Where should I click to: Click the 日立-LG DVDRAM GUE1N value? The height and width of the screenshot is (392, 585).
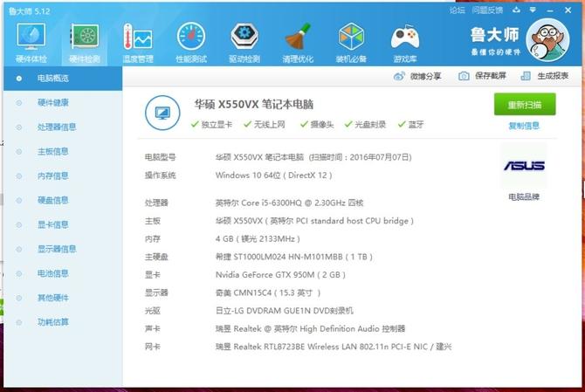coord(285,311)
